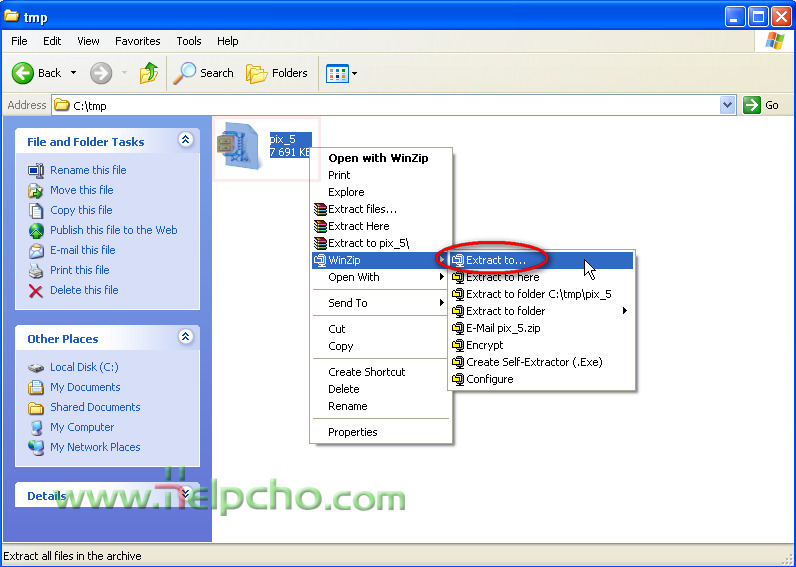Open the Open With submenu
This screenshot has width=796, height=567.
coord(381,277)
